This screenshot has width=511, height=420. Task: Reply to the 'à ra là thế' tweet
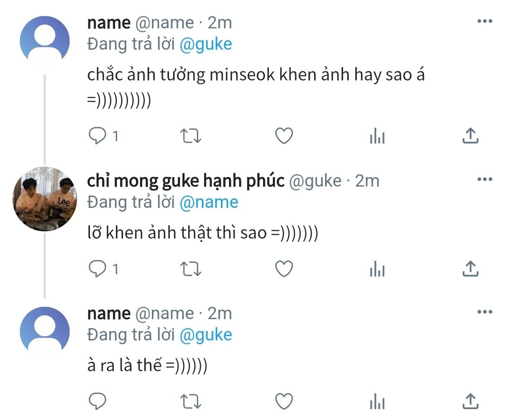click(x=97, y=402)
